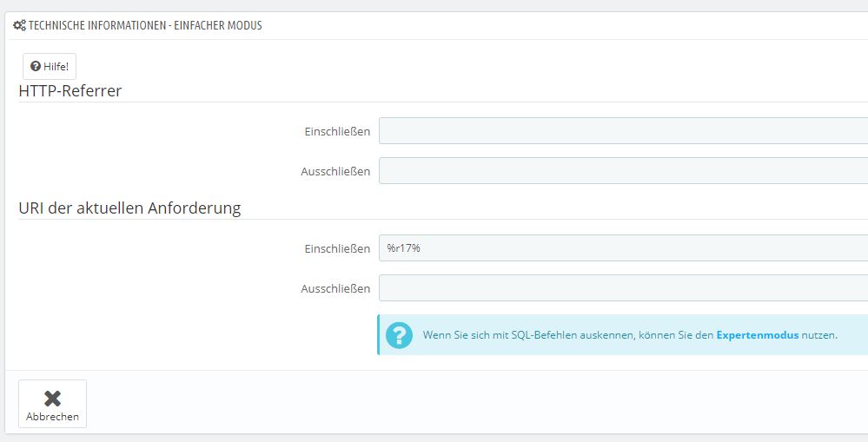Click the URI field containing %r17%
868x442 pixels.
pos(622,248)
